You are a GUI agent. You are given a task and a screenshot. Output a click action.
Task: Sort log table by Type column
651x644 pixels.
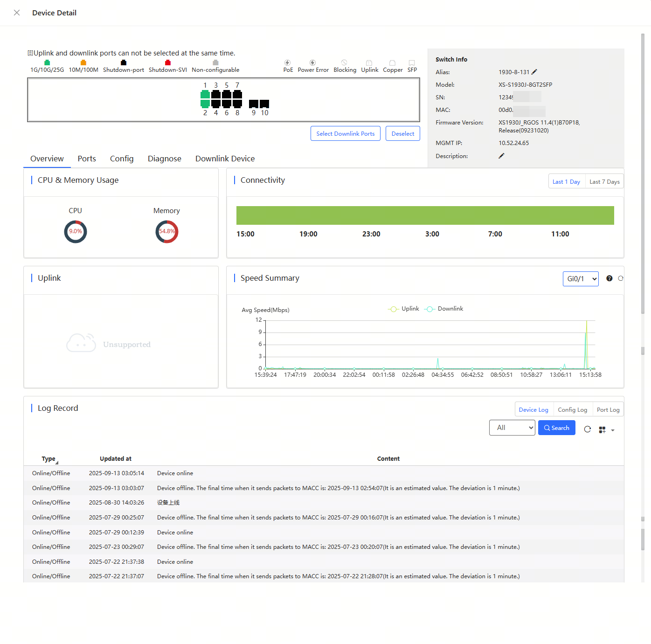pyautogui.click(x=49, y=459)
